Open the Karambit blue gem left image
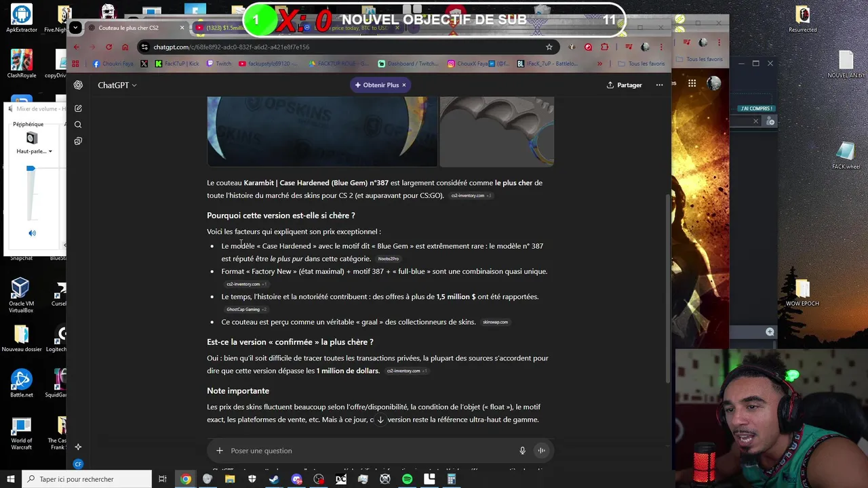Screen dimensions: 868x488 coord(322,131)
